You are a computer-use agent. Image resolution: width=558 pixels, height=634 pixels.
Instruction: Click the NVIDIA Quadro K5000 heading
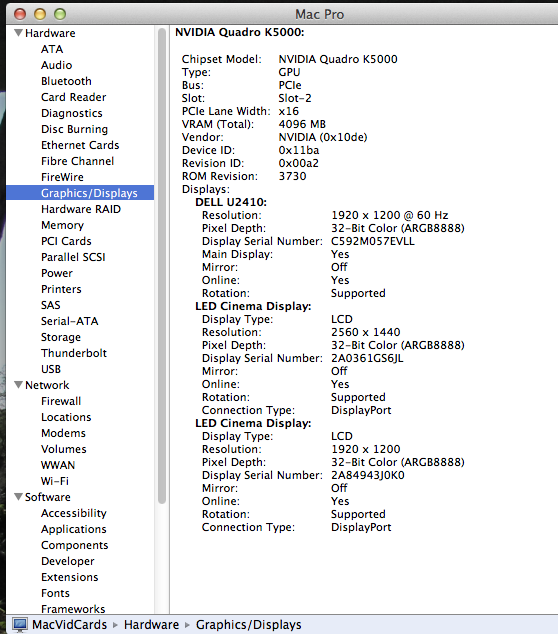pyautogui.click(x=240, y=32)
